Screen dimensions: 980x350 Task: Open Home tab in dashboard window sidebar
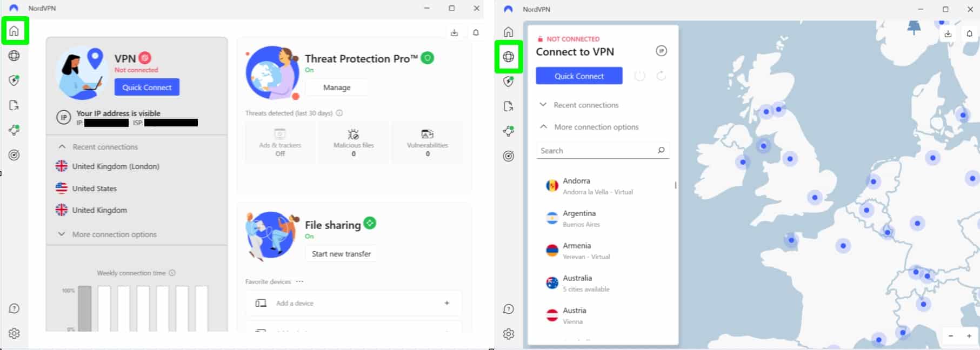pyautogui.click(x=14, y=31)
